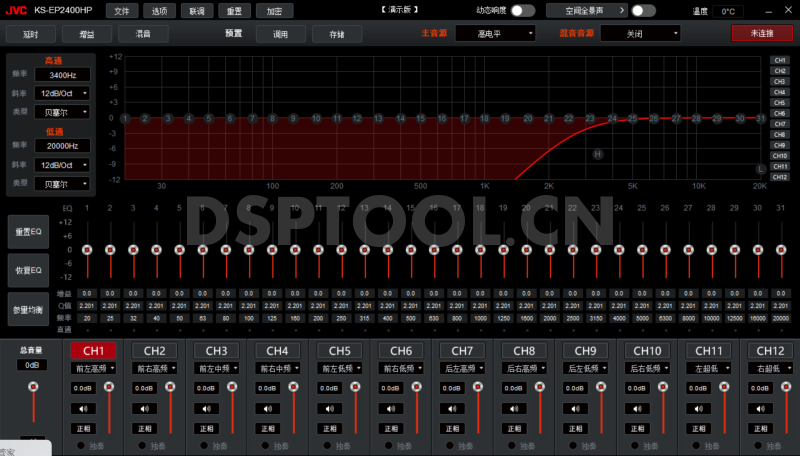The width and height of the screenshot is (800, 456).
Task: Click the H high-pass marker on graph
Action: pyautogui.click(x=598, y=155)
